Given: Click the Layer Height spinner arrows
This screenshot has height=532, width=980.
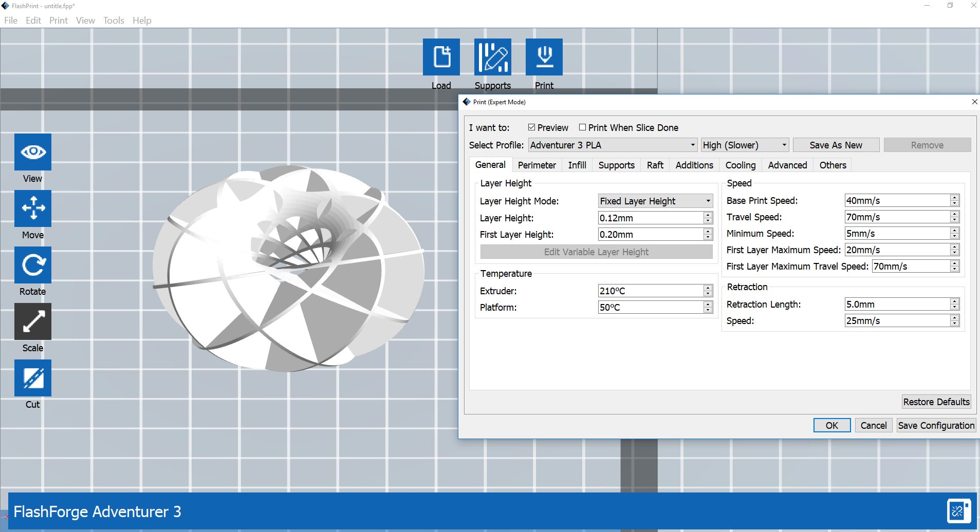Looking at the screenshot, I should pyautogui.click(x=708, y=218).
